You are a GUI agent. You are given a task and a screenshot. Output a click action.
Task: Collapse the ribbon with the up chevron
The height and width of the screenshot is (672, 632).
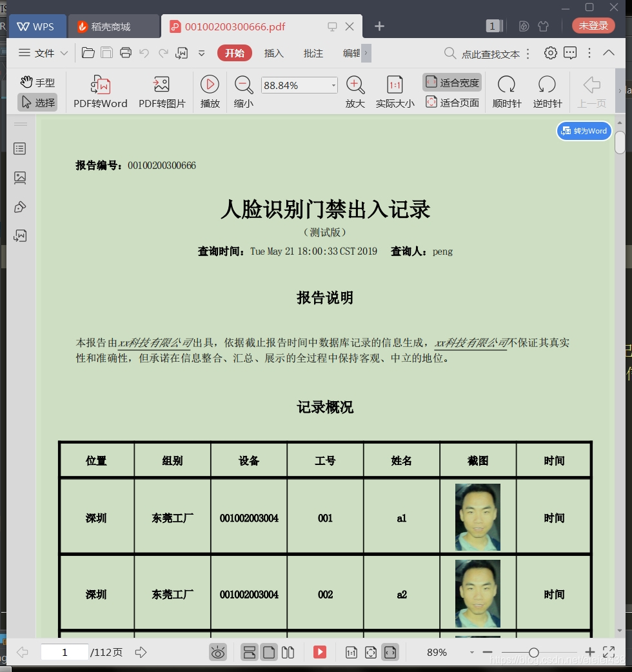pos(609,53)
